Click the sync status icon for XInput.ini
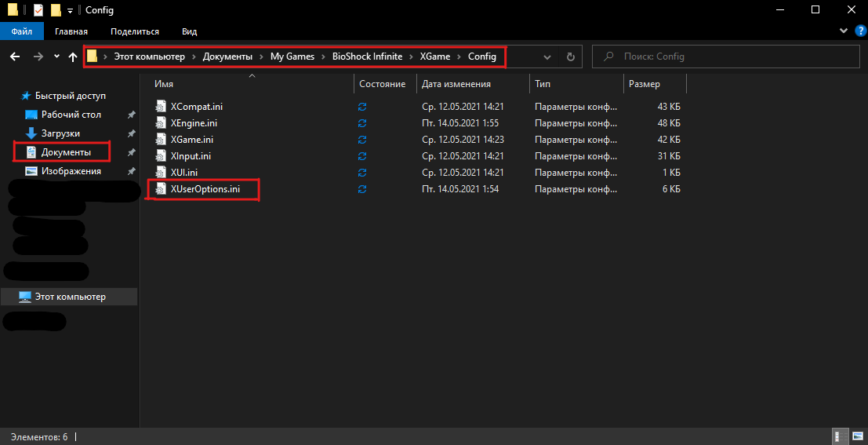This screenshot has width=868, height=445. [362, 156]
